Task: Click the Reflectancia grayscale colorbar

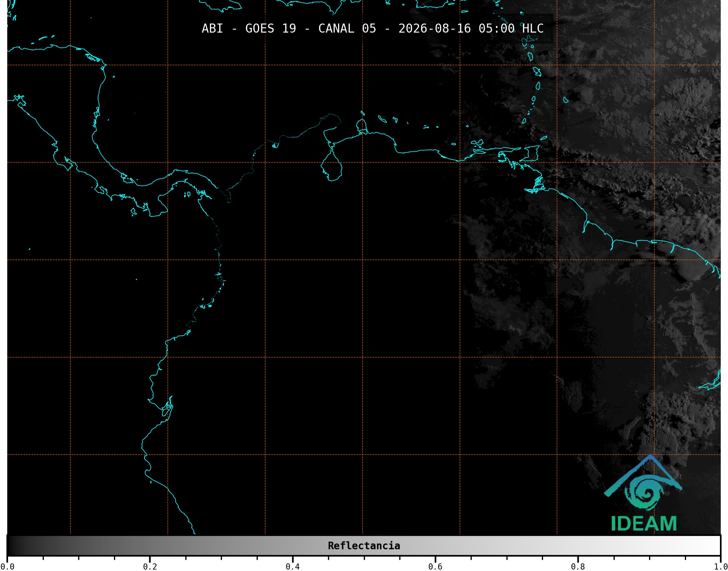Action: pos(364,545)
